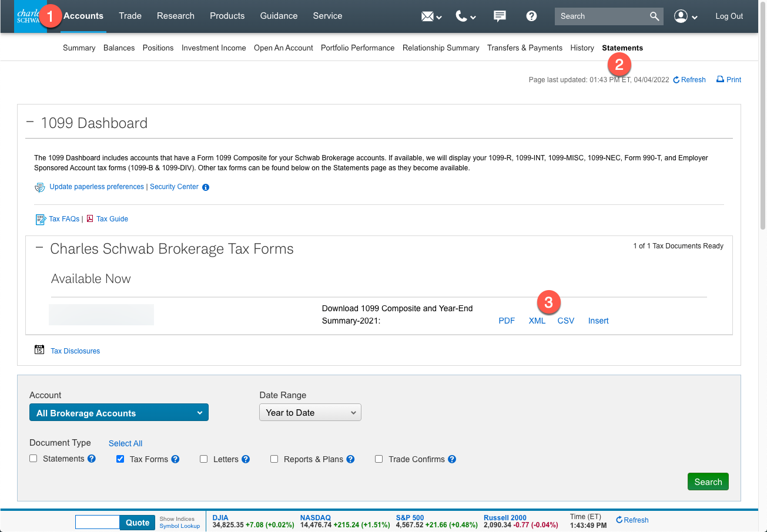Download the 1099 Composite as PDF
Viewport: 767px width, 532px height.
(x=507, y=321)
